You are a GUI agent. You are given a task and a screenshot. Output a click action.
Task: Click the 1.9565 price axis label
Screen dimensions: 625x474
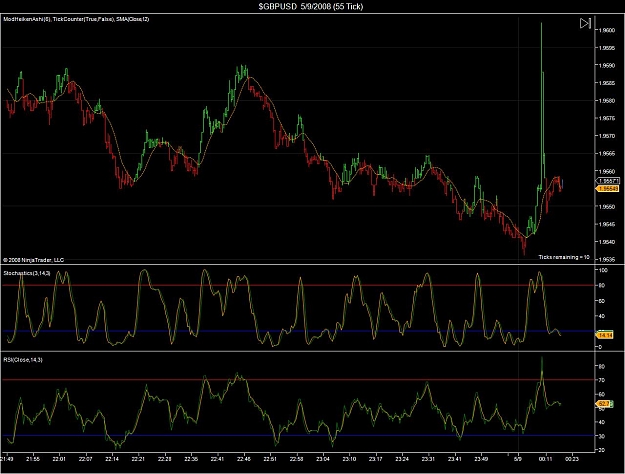tap(606, 153)
